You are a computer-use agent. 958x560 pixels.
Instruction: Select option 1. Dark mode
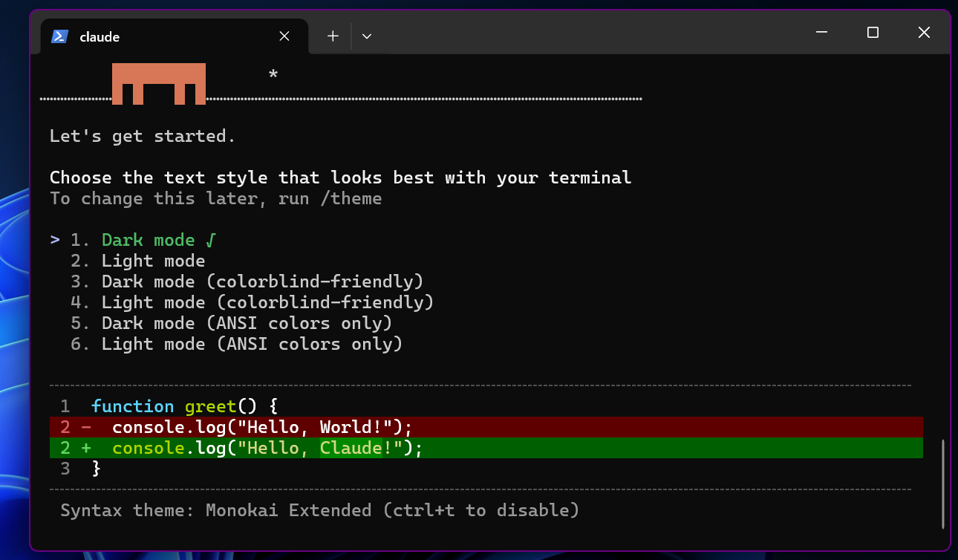143,240
